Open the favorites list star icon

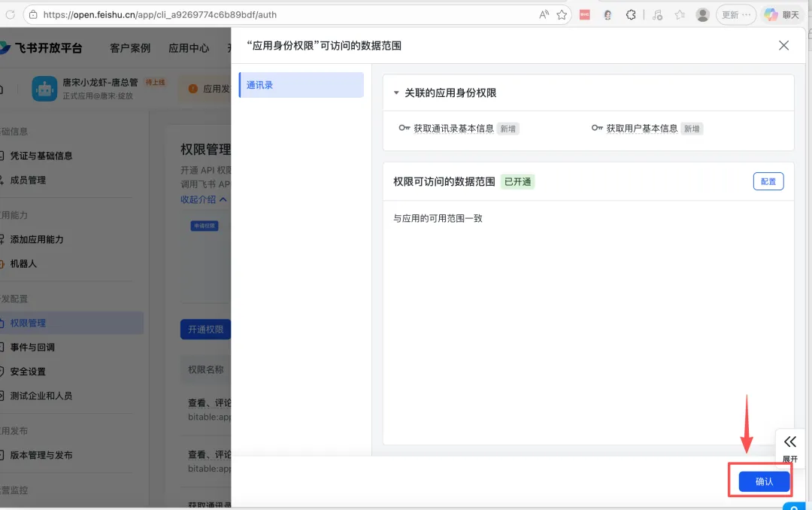pos(680,14)
